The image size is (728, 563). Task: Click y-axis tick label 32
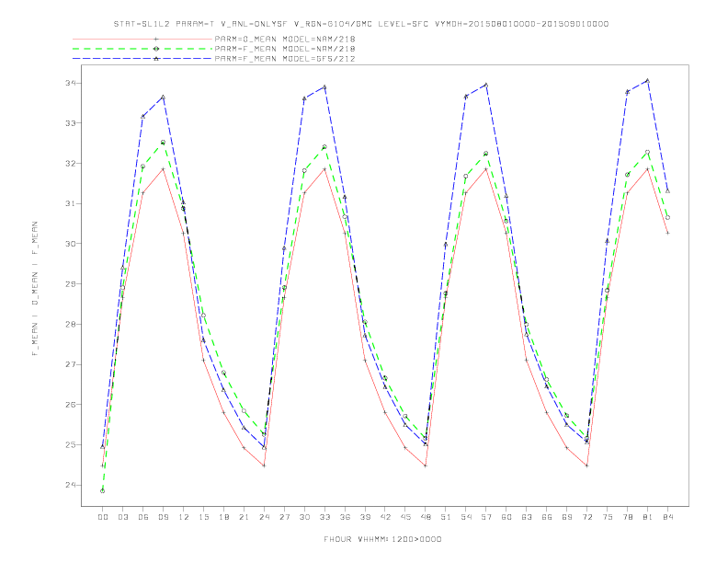(x=71, y=164)
